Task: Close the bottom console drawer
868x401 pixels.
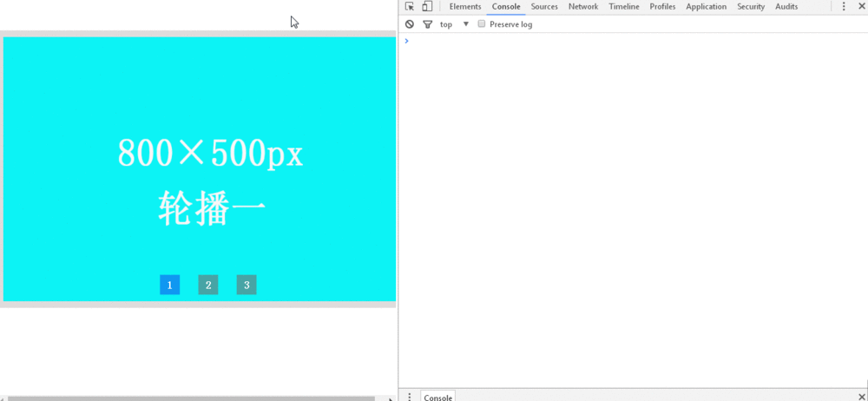Action: pyautogui.click(x=861, y=398)
